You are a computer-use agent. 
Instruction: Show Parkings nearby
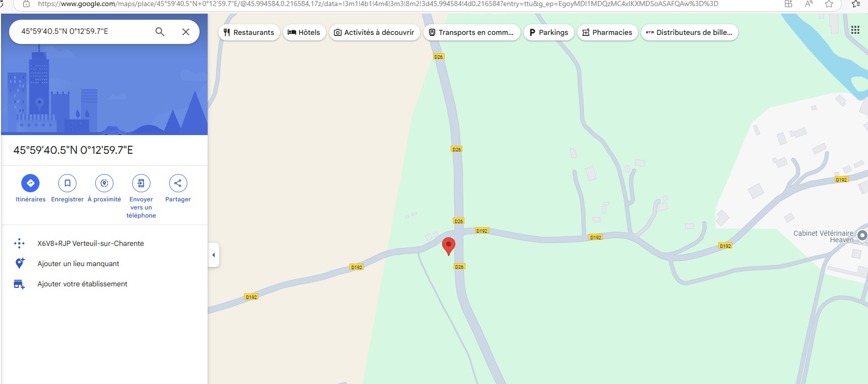549,32
